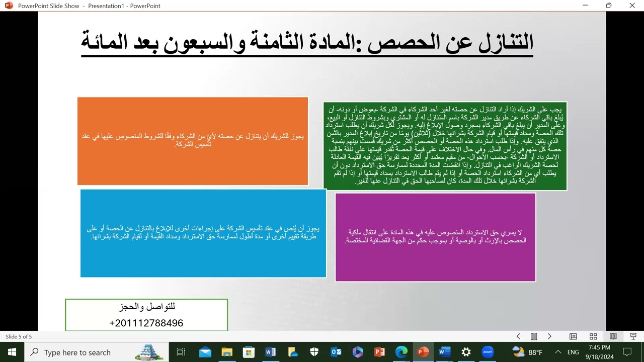Screen dimensions: 644x362
Task: Open Windows Security shield icon
Action: click(314, 352)
